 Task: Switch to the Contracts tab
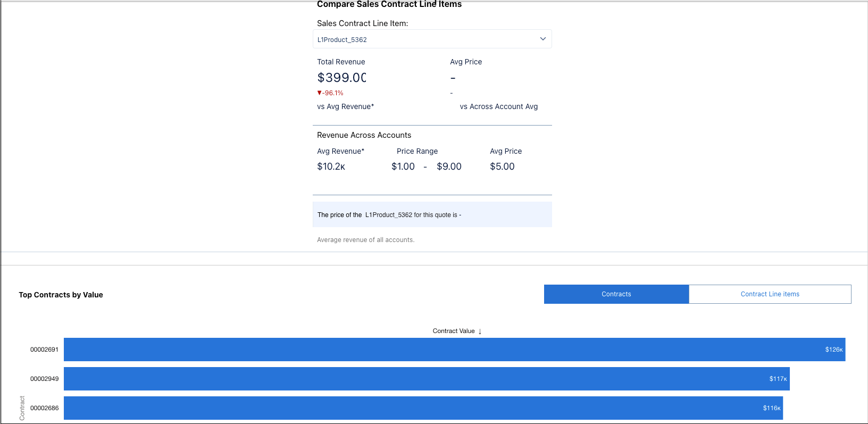616,294
